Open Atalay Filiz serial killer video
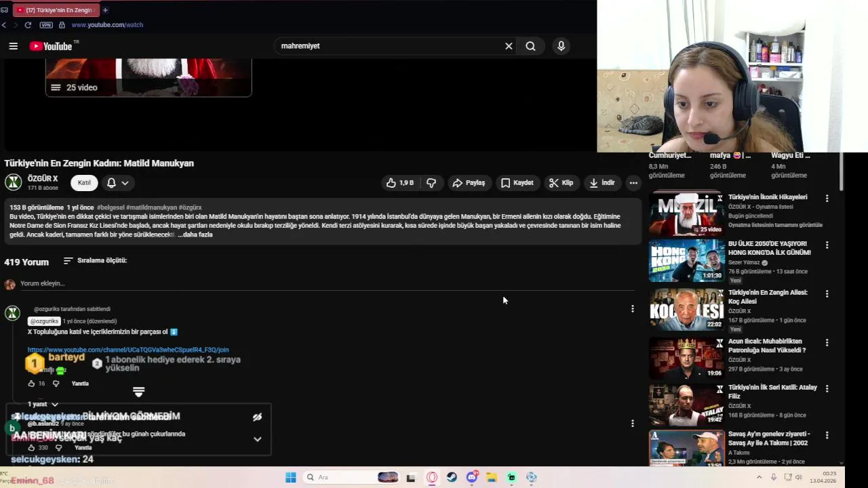868x488 pixels. coord(686,405)
